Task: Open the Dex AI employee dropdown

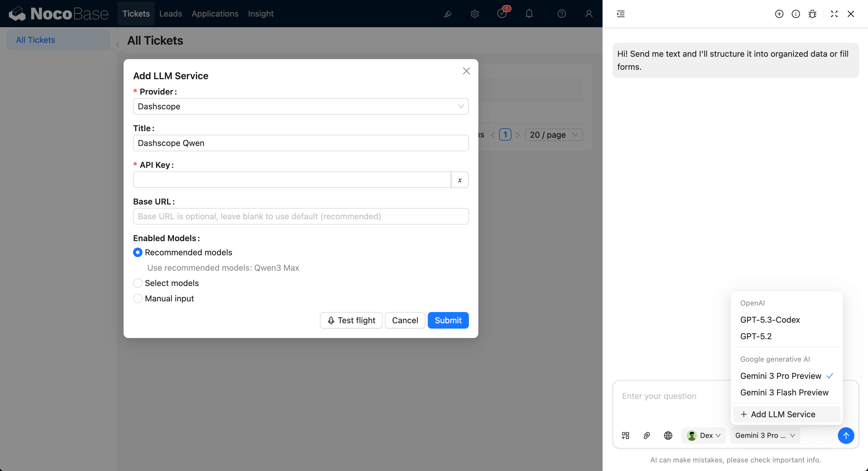Action: (x=704, y=435)
